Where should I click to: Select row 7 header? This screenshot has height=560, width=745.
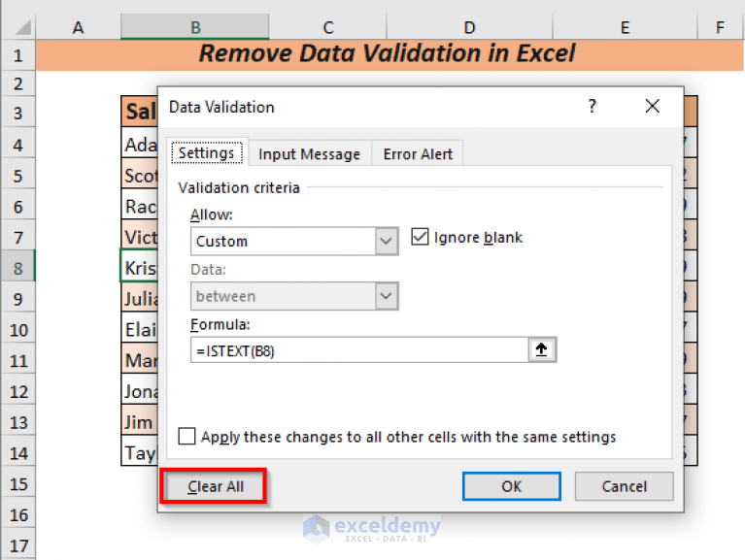tap(18, 237)
